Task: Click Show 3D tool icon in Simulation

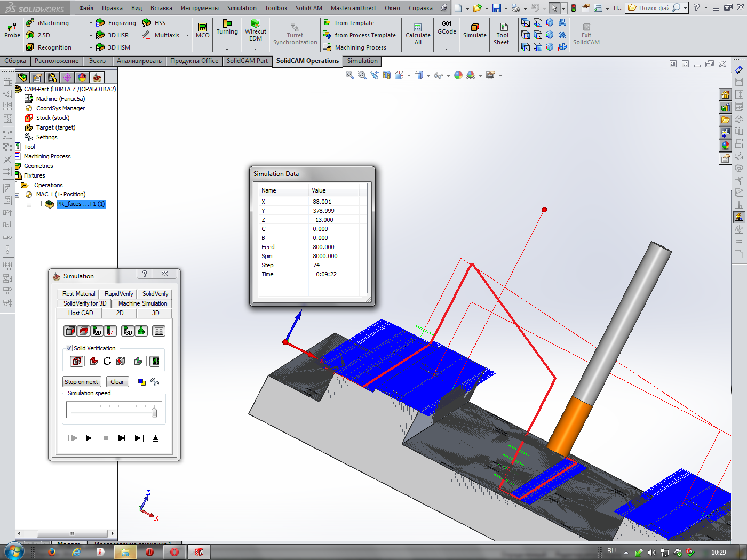Action: point(128,331)
